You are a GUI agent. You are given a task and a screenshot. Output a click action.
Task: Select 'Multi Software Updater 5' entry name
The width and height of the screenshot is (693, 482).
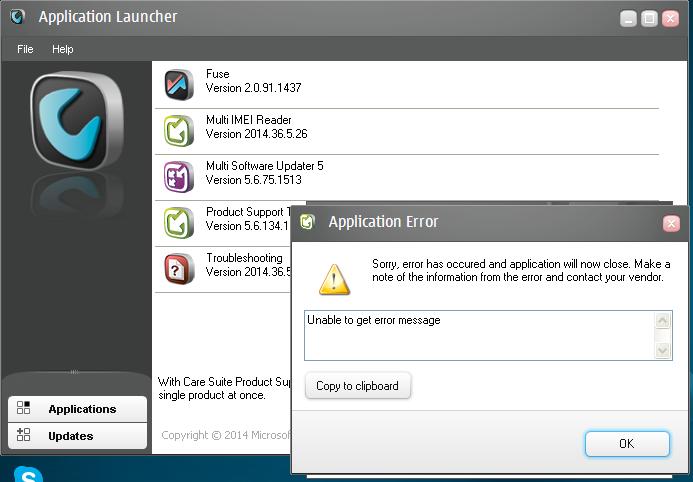(x=265, y=166)
